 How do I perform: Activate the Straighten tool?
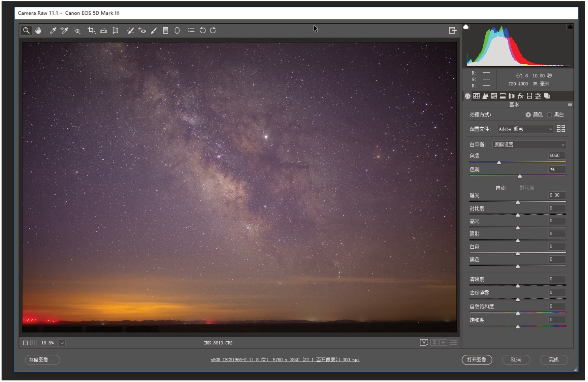pyautogui.click(x=103, y=30)
